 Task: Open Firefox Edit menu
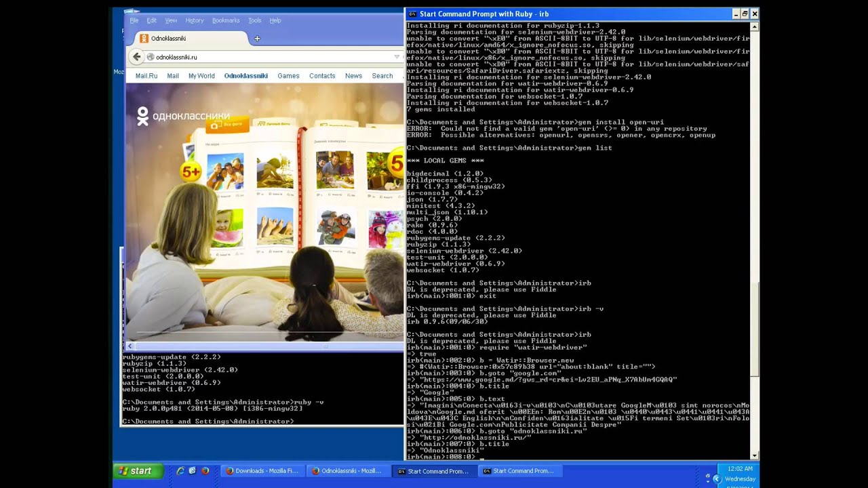[151, 20]
